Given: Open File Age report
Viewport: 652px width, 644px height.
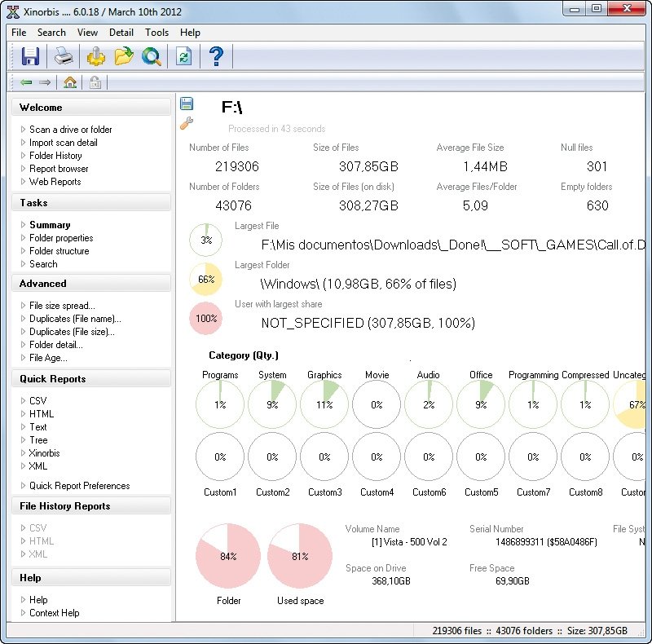Looking at the screenshot, I should point(48,358).
